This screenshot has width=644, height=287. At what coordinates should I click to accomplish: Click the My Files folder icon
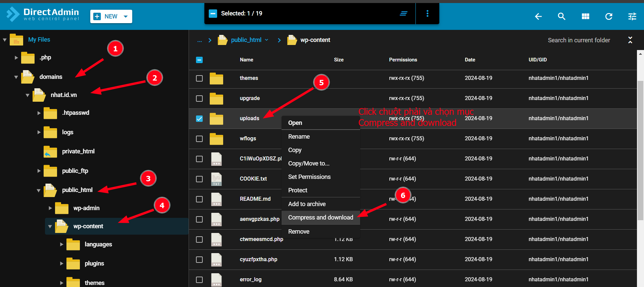tap(16, 40)
